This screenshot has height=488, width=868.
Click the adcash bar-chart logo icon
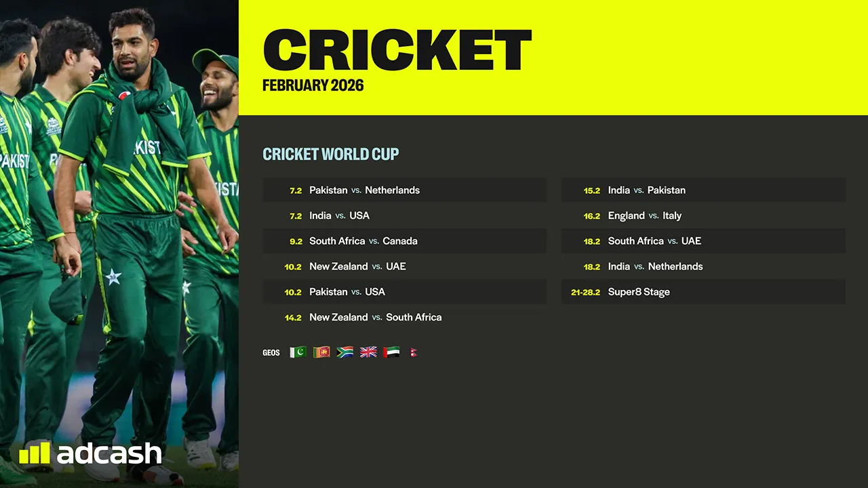tap(35, 453)
